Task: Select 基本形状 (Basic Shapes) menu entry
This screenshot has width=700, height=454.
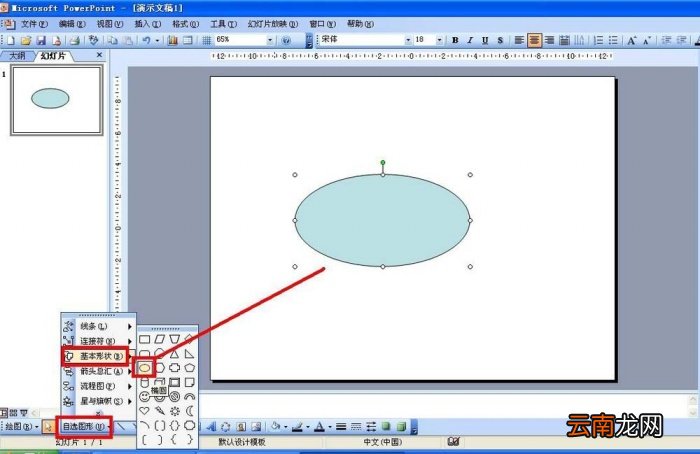Action: point(98,356)
